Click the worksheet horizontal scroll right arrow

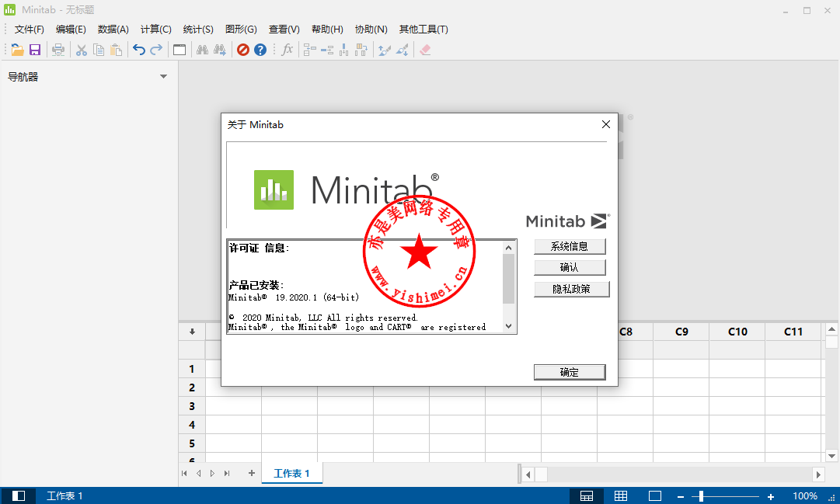(x=818, y=474)
